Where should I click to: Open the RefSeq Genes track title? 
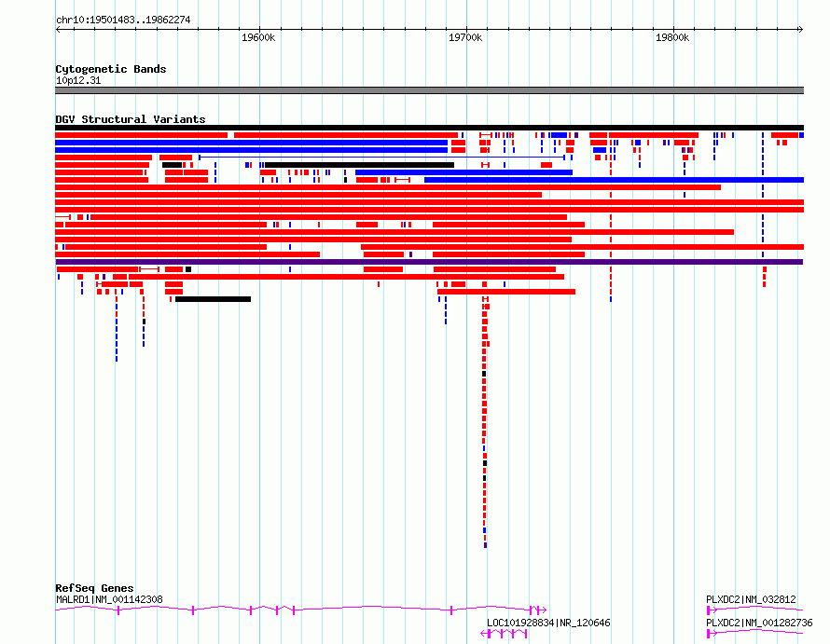[x=94, y=588]
